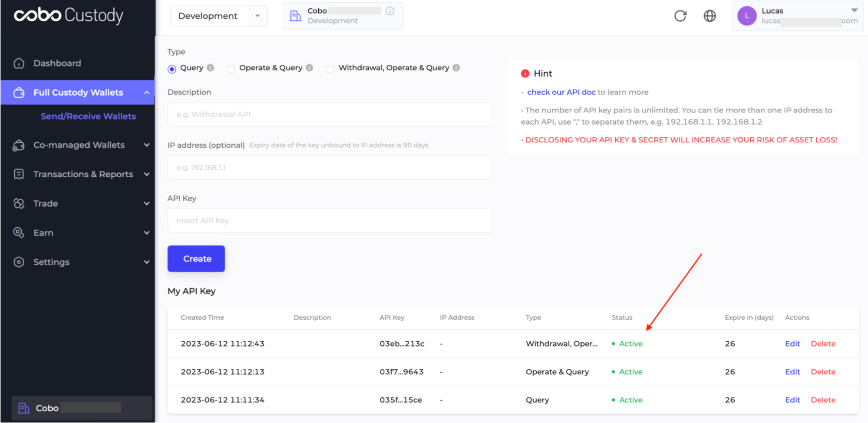Select the Query radio button
The image size is (868, 423).
pyautogui.click(x=172, y=69)
